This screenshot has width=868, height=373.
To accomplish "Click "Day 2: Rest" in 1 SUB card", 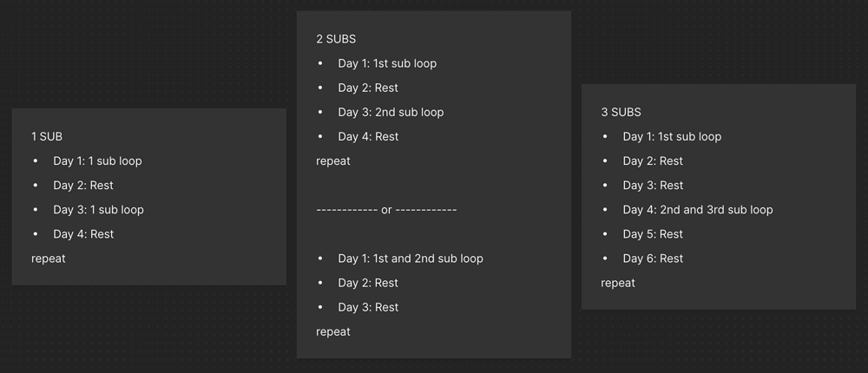I will point(83,186).
